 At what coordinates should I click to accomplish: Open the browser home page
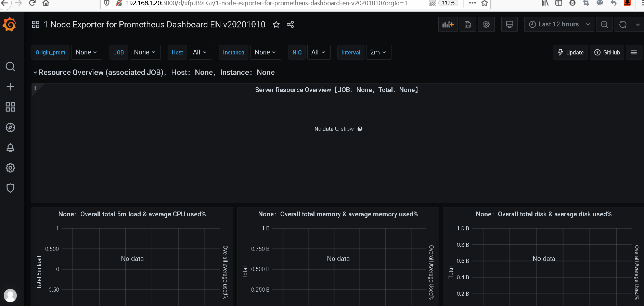pos(46,3)
